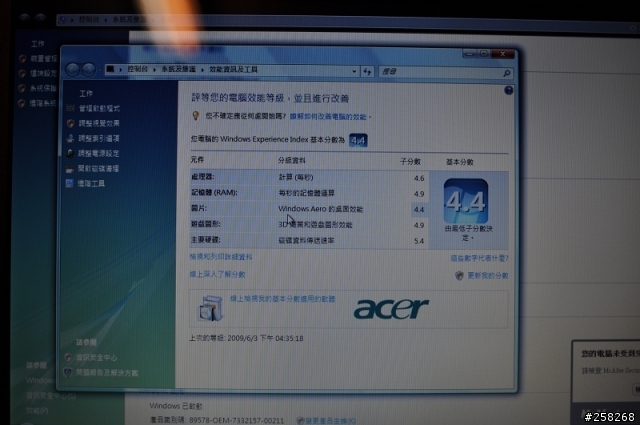Click the shield icon beside 變更產品金鑰 in the background window
Image resolution: width=640 pixels, height=425 pixels.
pyautogui.click(x=300, y=421)
